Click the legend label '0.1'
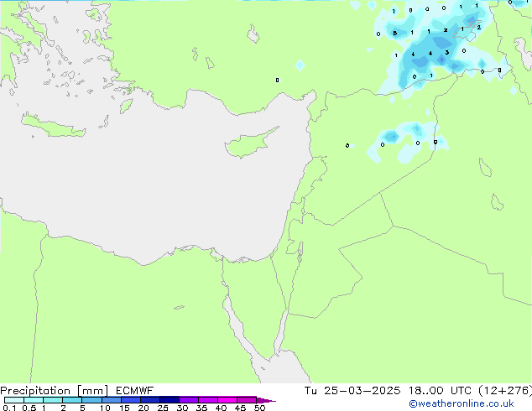Screen dimensions: 532x411 9,408
